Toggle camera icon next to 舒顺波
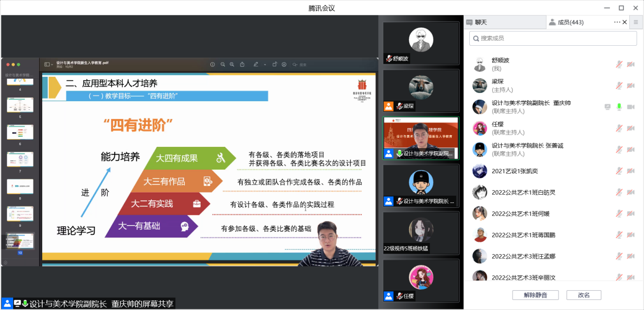Screen dimensions: 644x310 [x=631, y=65]
